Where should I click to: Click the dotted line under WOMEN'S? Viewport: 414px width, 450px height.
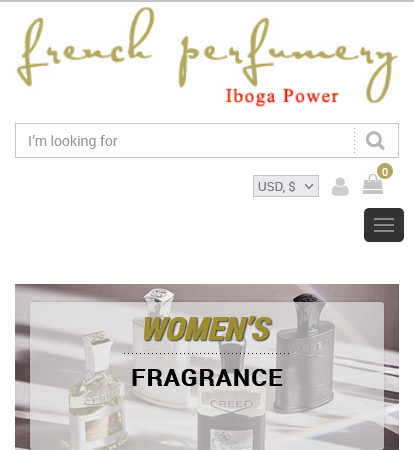coord(207,353)
